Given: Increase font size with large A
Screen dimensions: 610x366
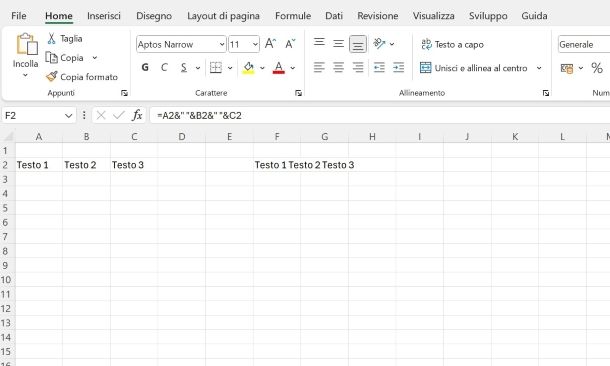Looking at the screenshot, I should (x=270, y=44).
